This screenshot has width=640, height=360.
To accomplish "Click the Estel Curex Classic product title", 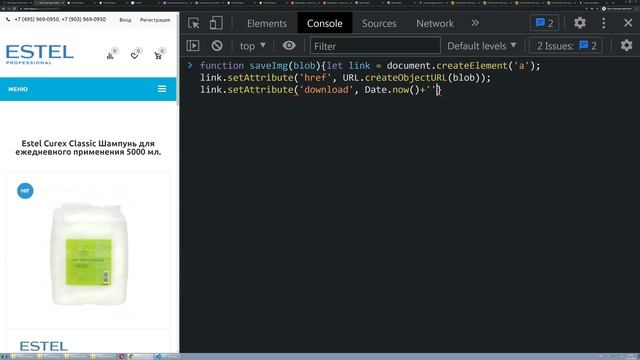I will click(88, 147).
